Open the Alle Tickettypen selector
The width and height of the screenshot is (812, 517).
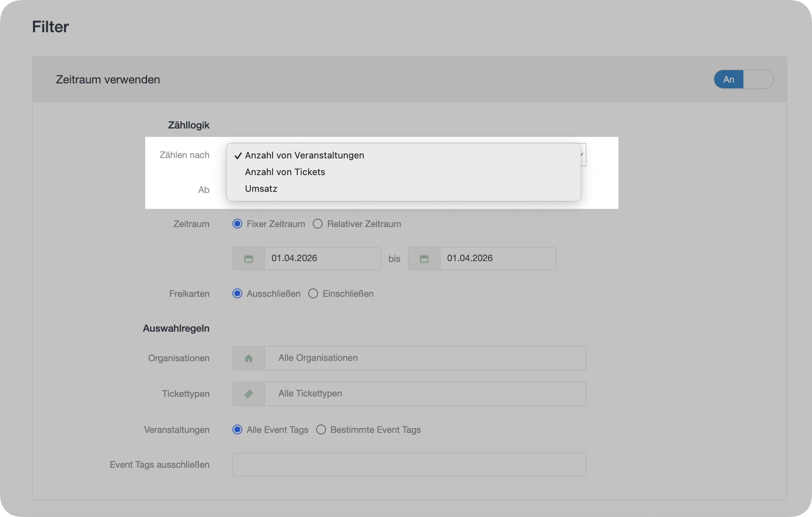(425, 394)
